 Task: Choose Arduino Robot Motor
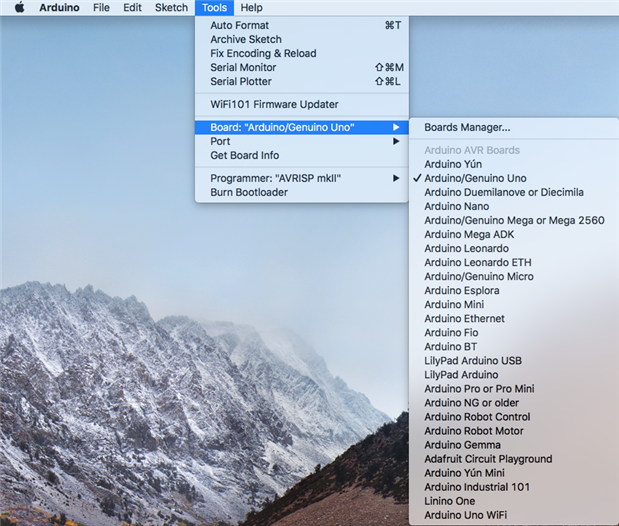click(514, 431)
